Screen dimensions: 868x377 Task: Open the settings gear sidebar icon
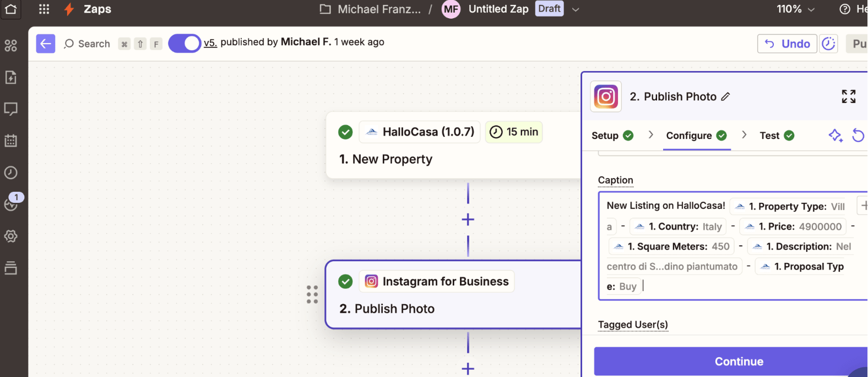coord(11,236)
